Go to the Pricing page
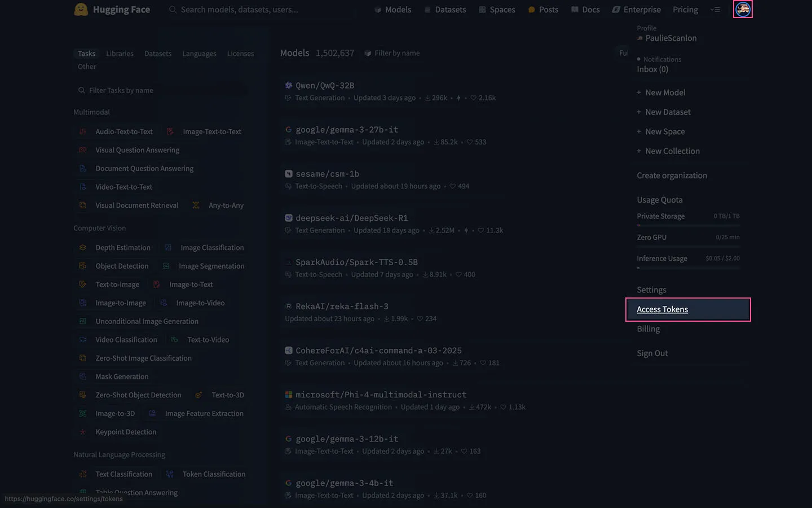The image size is (812, 508). 685,10
